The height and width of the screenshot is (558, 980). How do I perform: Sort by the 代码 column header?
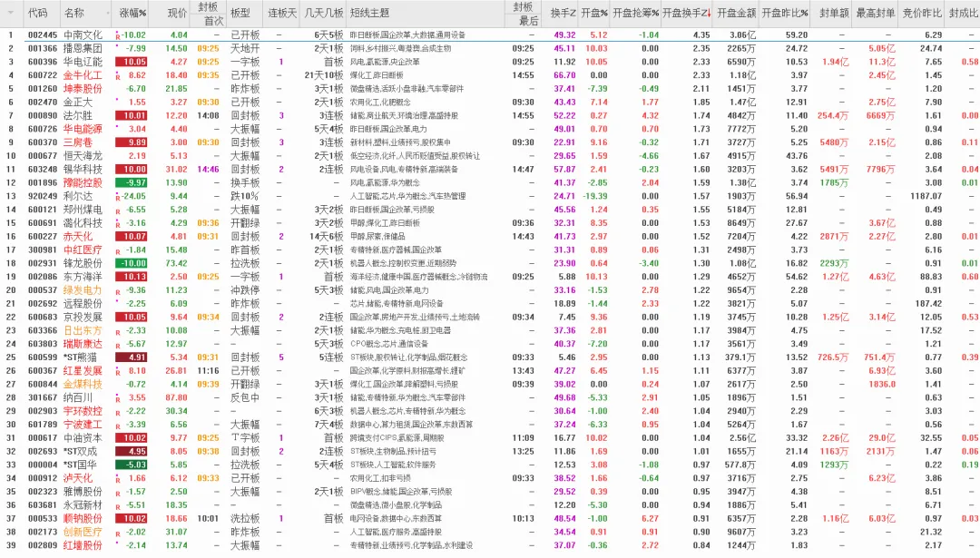37,13
